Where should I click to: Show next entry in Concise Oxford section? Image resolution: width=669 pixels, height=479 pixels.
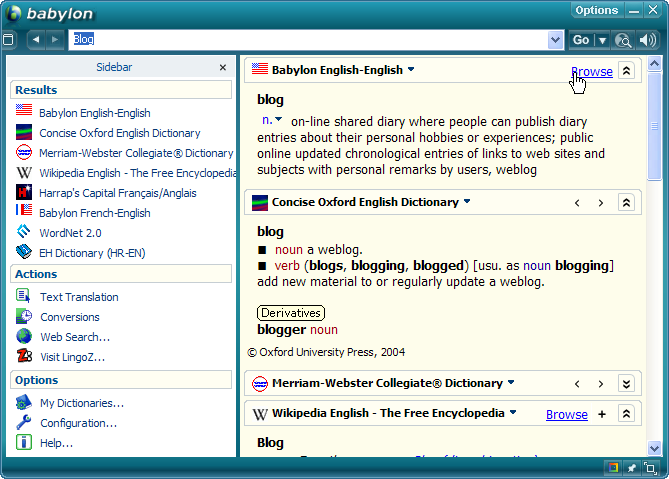pyautogui.click(x=601, y=203)
